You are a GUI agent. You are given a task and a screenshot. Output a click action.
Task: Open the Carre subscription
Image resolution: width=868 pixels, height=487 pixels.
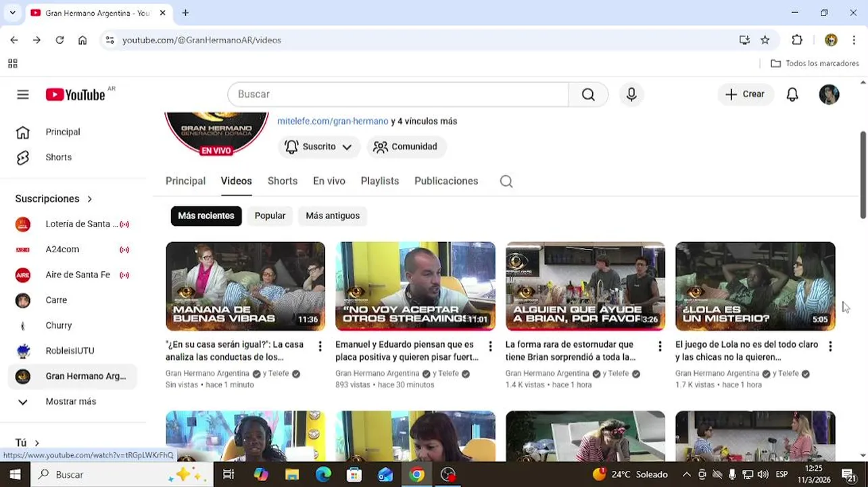tap(71, 300)
